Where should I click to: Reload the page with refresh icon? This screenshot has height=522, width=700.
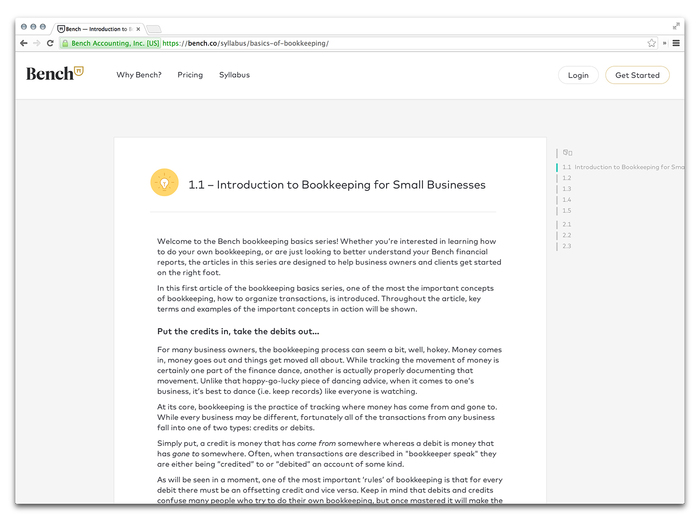(50, 43)
